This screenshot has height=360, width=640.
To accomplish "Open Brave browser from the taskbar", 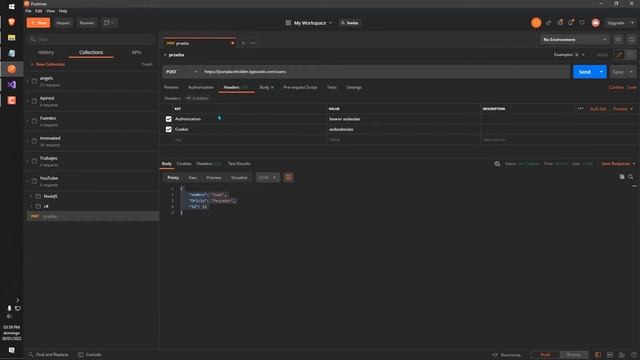I will coord(11,22).
